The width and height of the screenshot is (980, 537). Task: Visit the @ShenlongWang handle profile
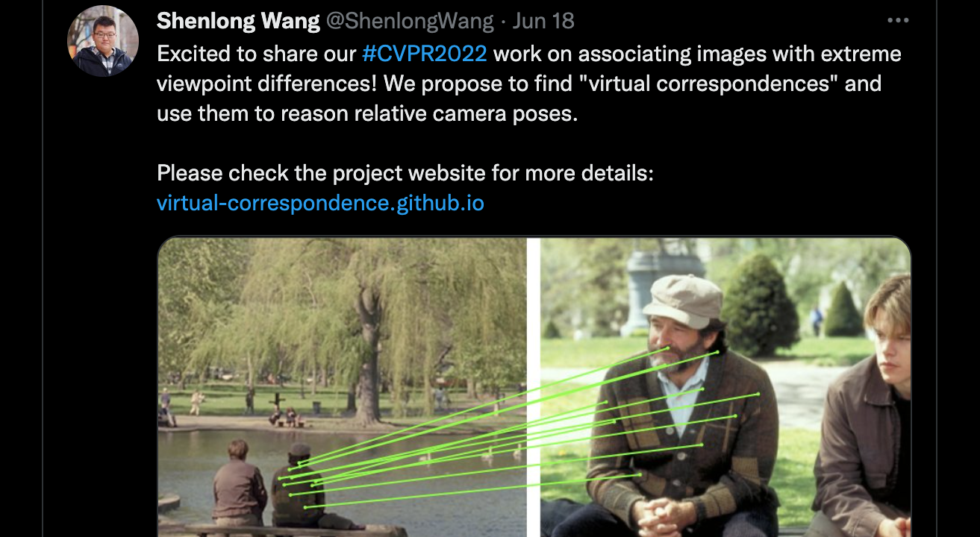410,21
